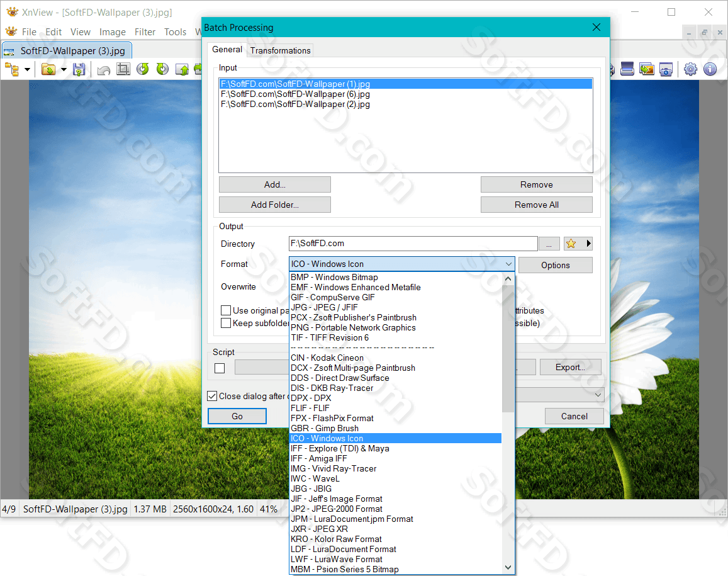Select input file SoftFD-Wallpaper (6).jpg

406,94
